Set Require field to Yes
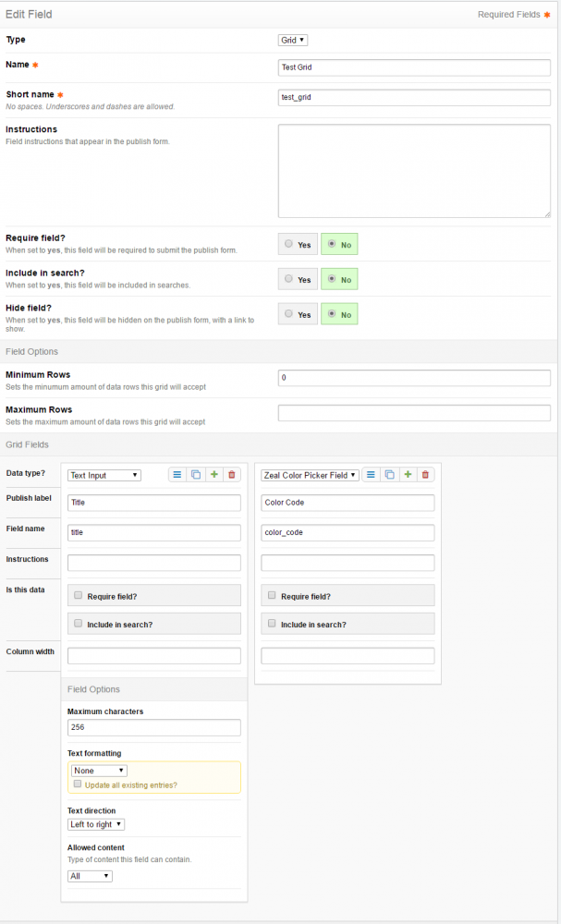 click(297, 244)
